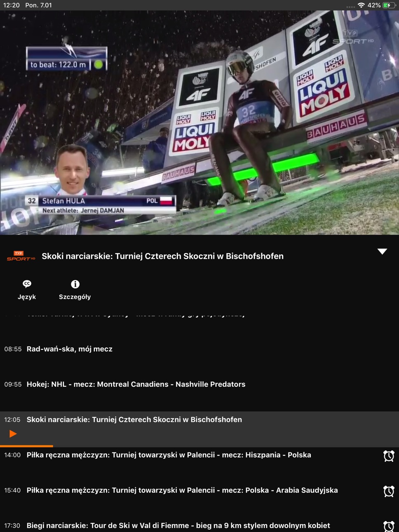The image size is (399, 532).
Task: Open Szczegóły info icon
Action: click(75, 284)
